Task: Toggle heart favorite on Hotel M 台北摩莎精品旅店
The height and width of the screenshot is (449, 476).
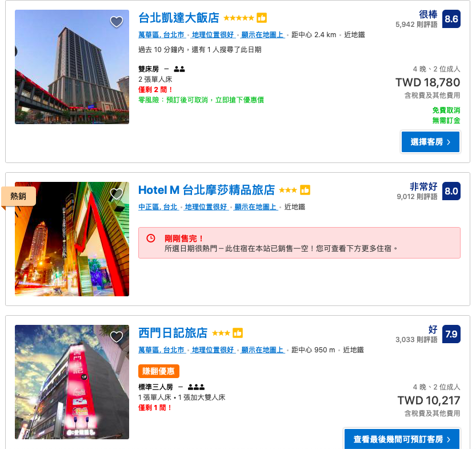Action: (x=116, y=194)
